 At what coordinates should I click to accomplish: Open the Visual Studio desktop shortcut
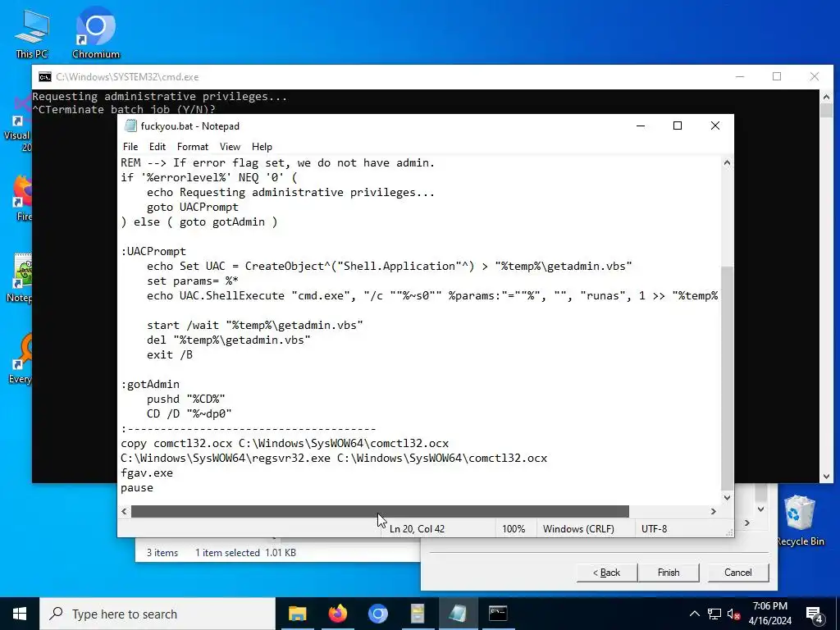tap(20, 123)
